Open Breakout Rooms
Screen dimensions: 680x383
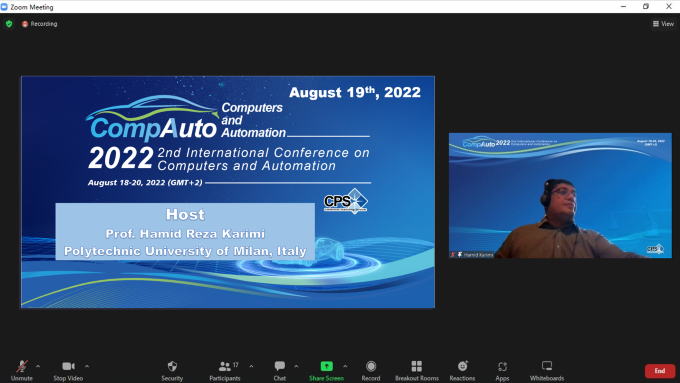pos(417,370)
